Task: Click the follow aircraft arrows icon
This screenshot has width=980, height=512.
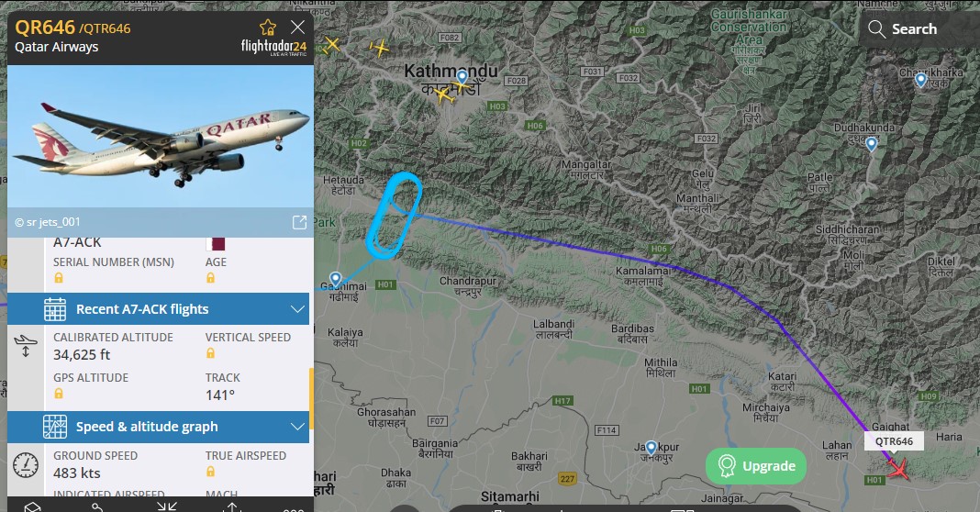Action: [x=166, y=506]
